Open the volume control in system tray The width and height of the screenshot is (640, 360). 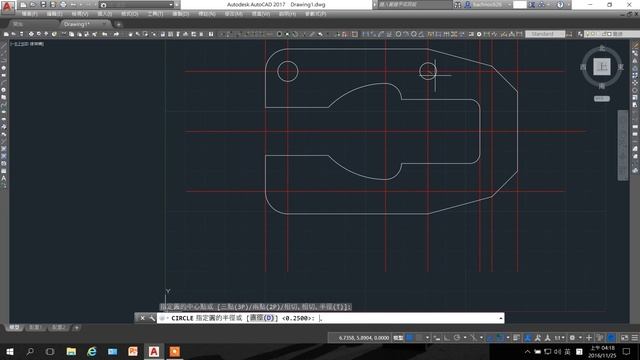coord(558,351)
